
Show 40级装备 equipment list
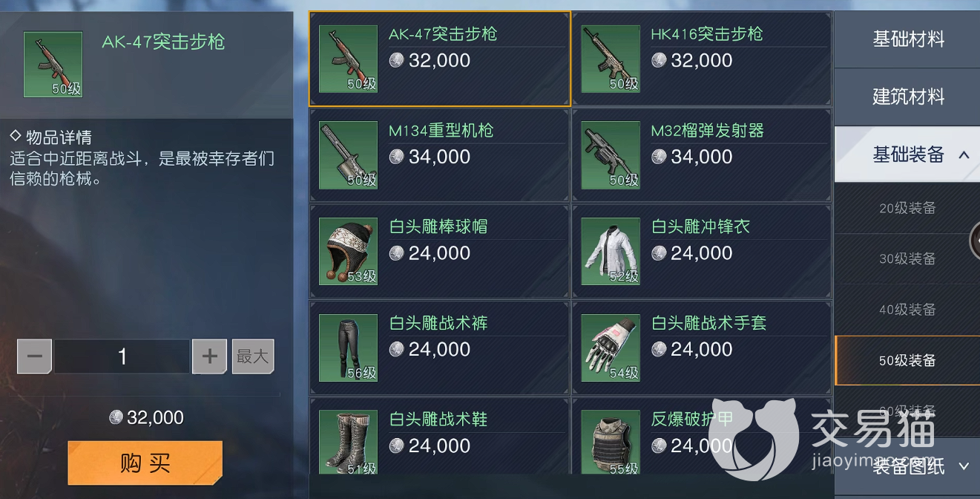click(x=907, y=310)
